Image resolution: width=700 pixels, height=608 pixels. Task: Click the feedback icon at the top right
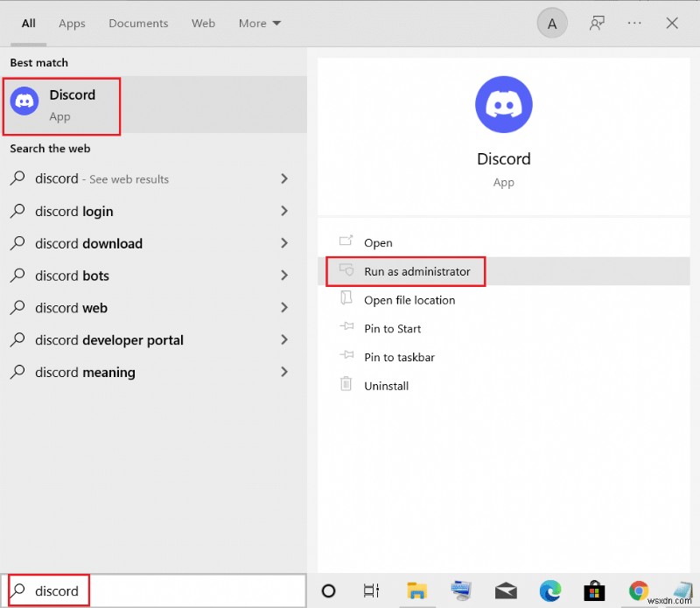point(597,23)
